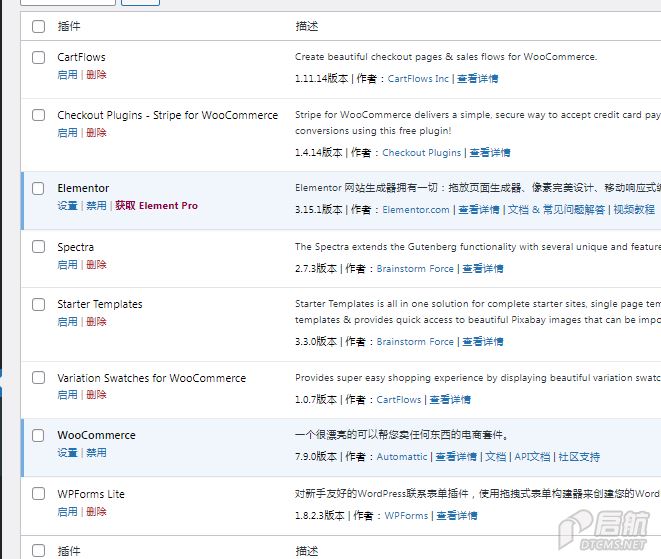Viewport: 661px width, 559px height.
Task: Click the WooCommerce plugin name
Action: 97,435
